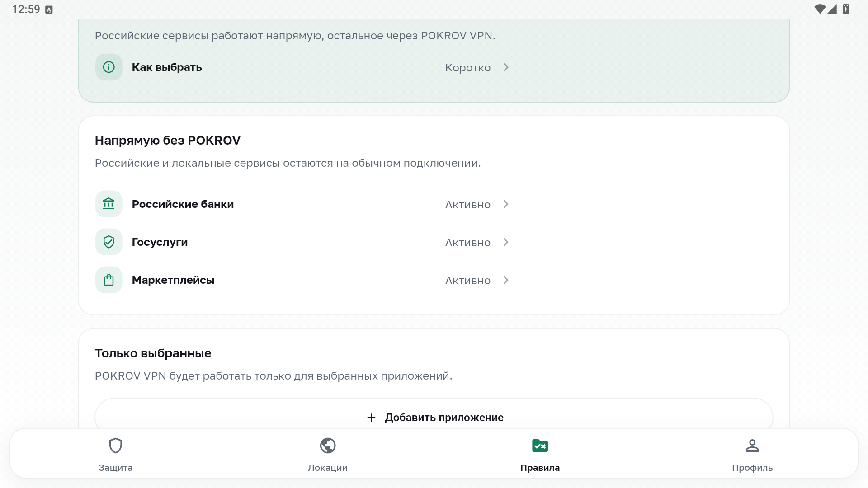Open Российские банки rule settings
Screen dimensions: 868x488
coord(303,204)
